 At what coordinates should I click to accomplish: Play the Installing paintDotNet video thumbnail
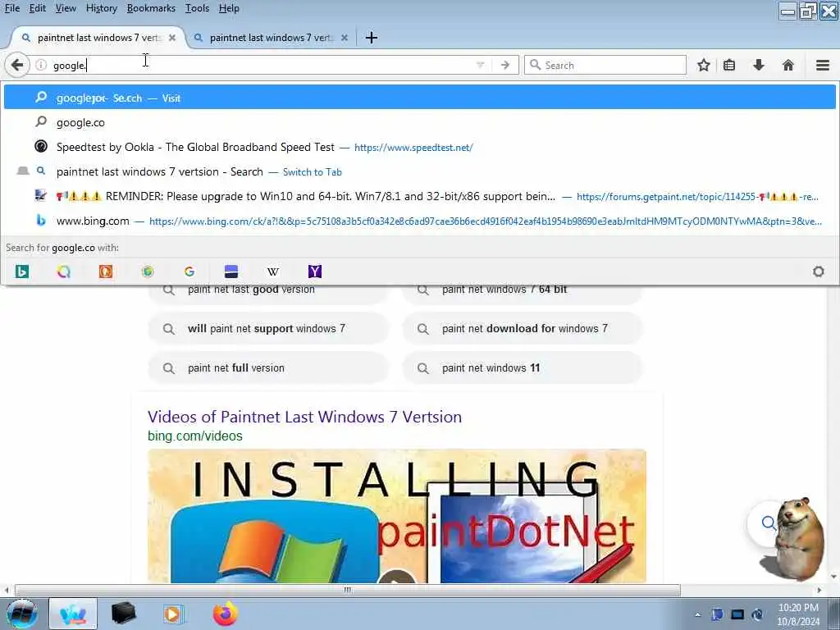point(397,516)
